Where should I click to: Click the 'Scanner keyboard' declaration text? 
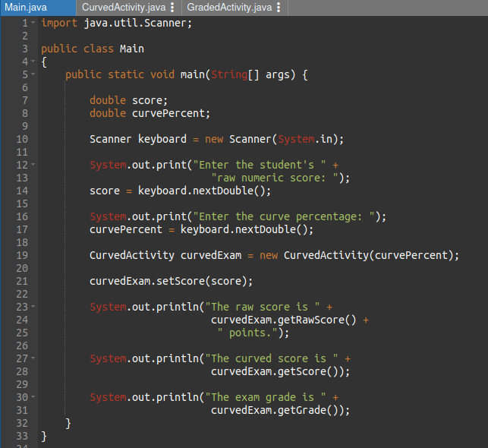[137, 139]
